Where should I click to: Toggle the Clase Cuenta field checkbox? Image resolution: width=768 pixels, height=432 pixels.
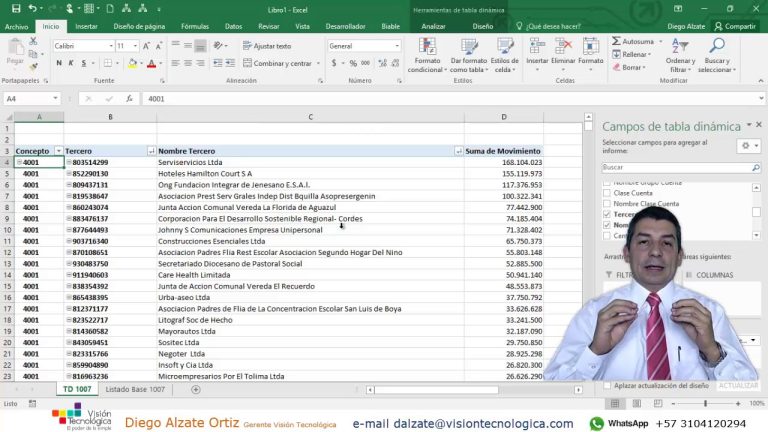[x=607, y=192]
